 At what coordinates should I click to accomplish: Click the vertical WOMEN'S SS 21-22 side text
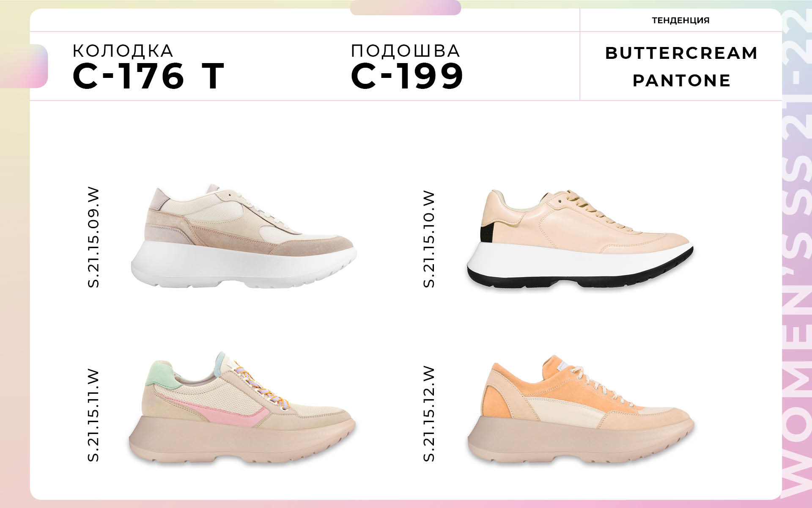click(797, 254)
